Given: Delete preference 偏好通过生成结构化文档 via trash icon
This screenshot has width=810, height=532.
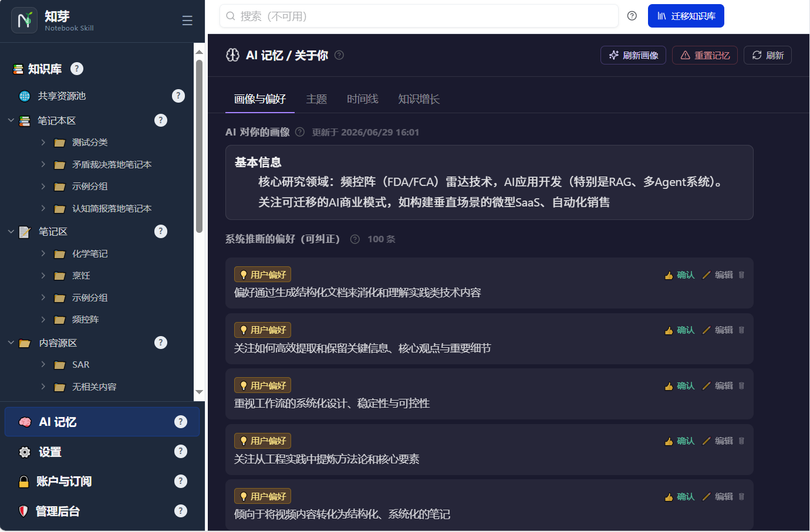Looking at the screenshot, I should point(741,275).
